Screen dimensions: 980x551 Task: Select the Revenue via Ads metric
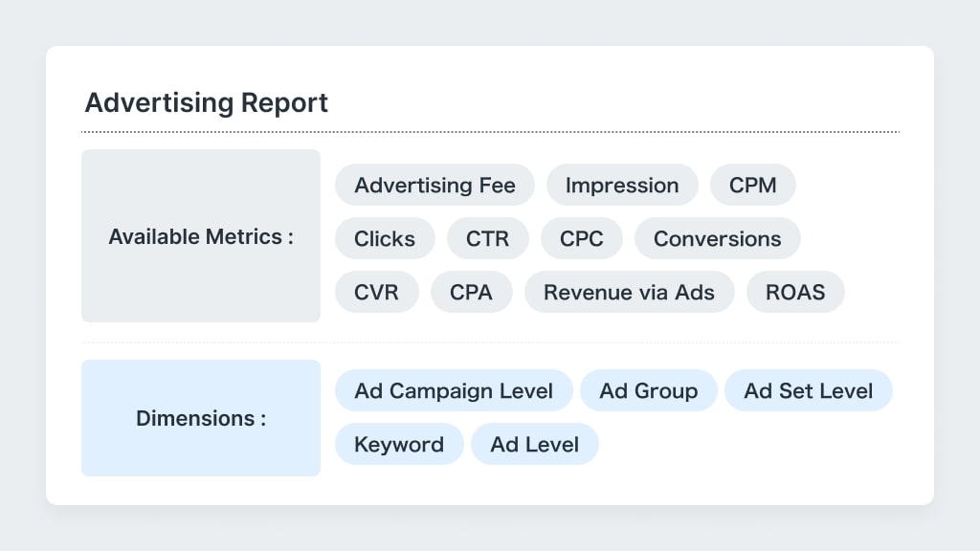(629, 292)
